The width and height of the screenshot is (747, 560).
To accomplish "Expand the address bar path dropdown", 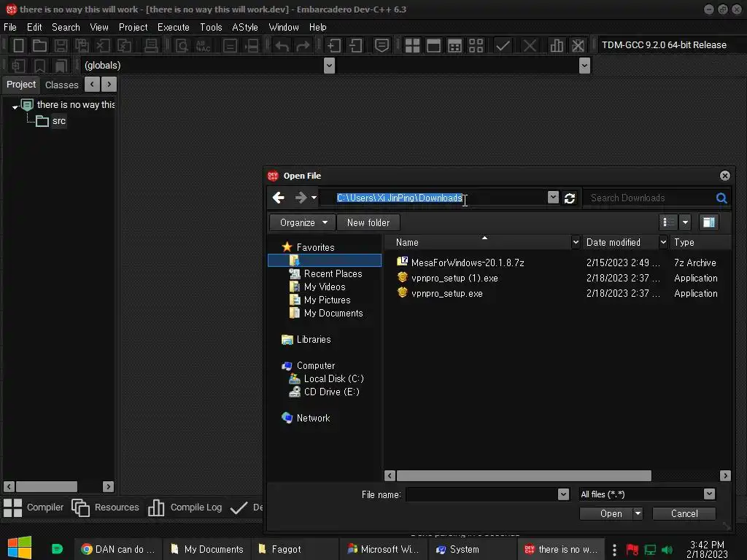I will pyautogui.click(x=553, y=197).
